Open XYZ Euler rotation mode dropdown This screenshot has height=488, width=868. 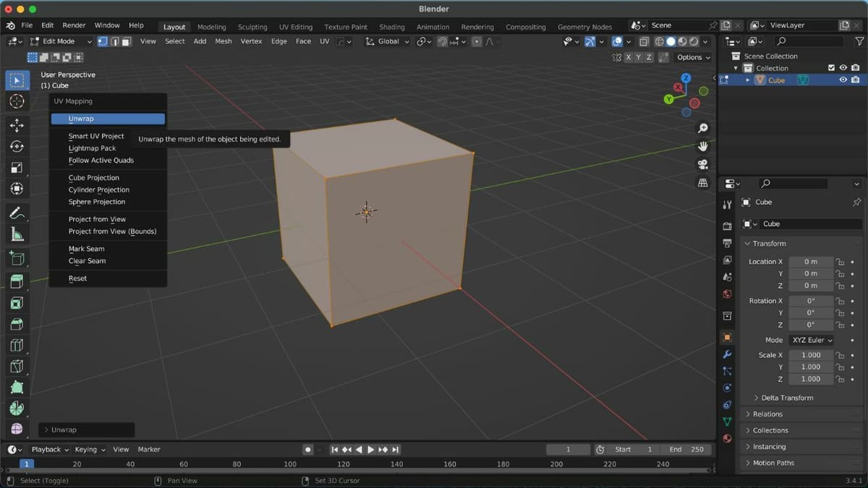(811, 340)
